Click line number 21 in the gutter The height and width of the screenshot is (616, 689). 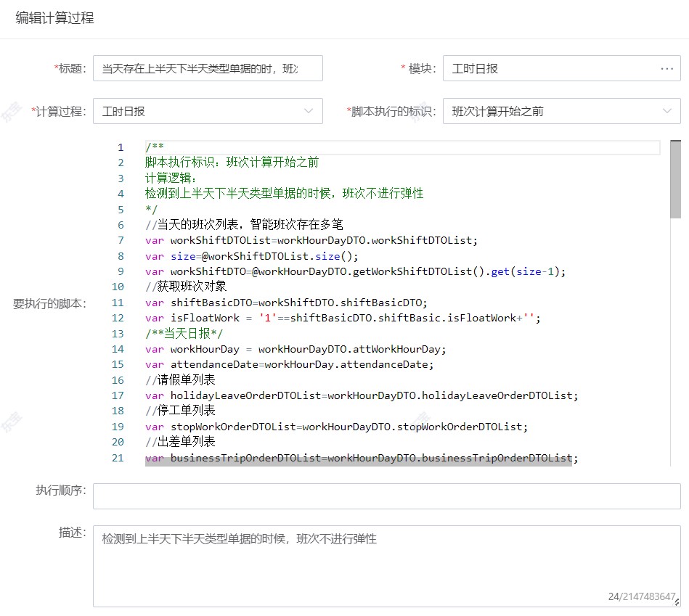[118, 458]
